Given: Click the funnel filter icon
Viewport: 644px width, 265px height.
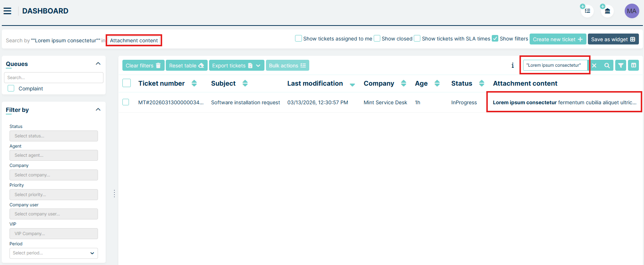Looking at the screenshot, I should [x=621, y=66].
